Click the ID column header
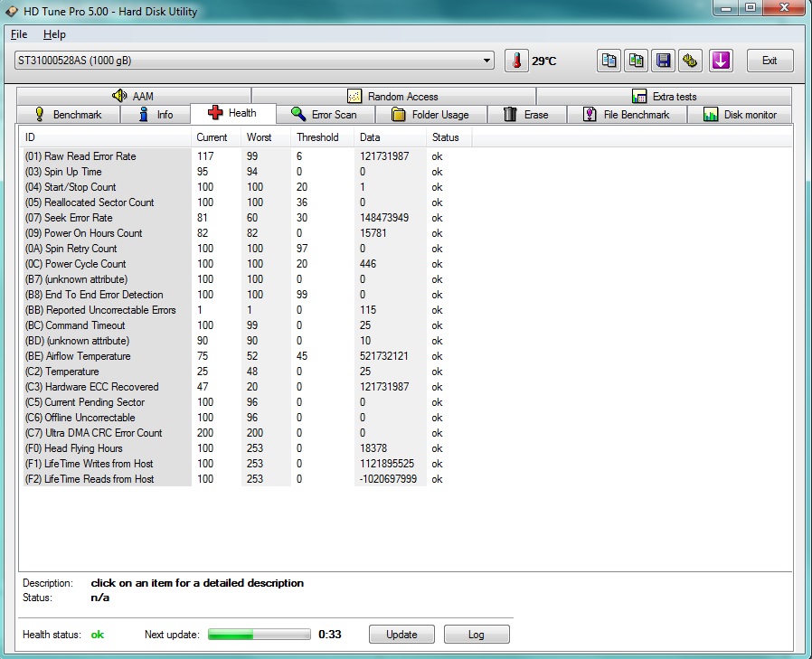Viewport: 812px width, 659px height. [x=105, y=137]
